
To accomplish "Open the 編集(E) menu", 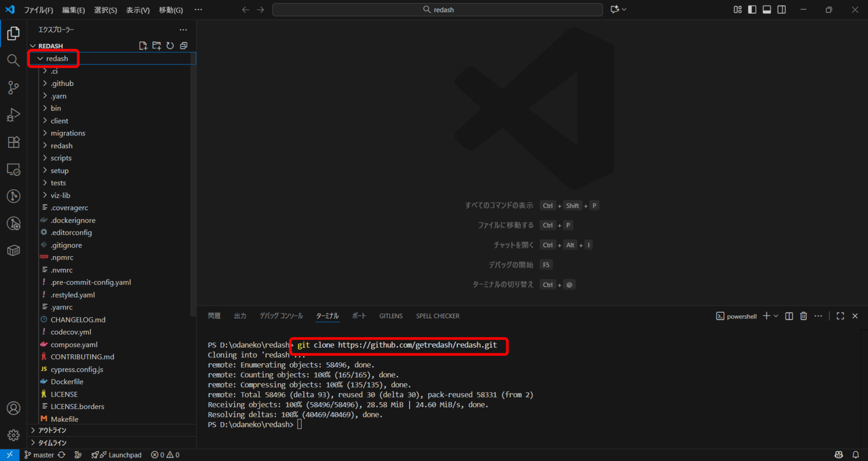I will pos(73,10).
